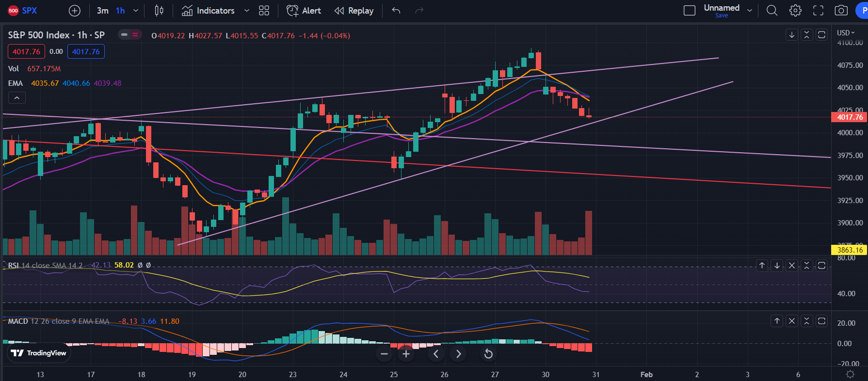Open the layout setup rectangle icon
Screen dimensions: 868x381
(x=689, y=11)
